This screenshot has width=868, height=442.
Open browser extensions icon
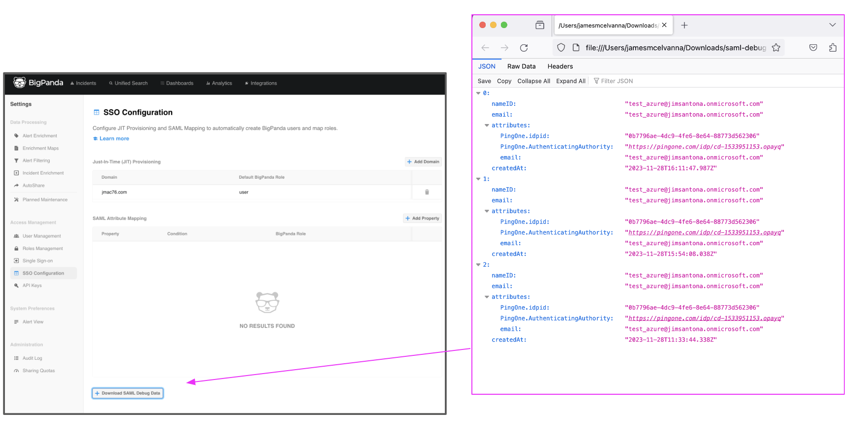(833, 48)
